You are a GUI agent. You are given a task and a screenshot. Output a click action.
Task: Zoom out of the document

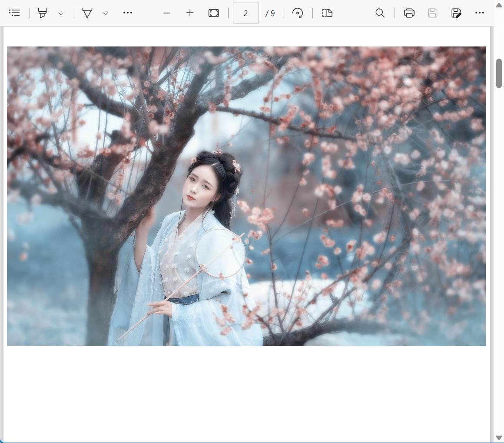point(167,13)
